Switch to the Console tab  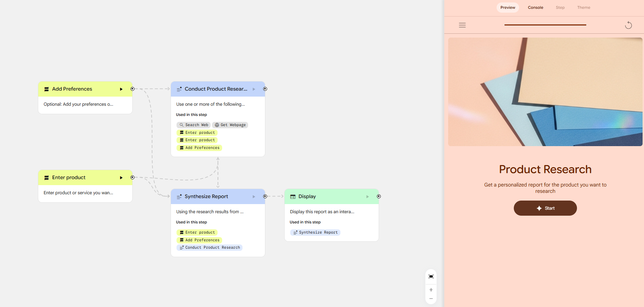[x=535, y=7]
